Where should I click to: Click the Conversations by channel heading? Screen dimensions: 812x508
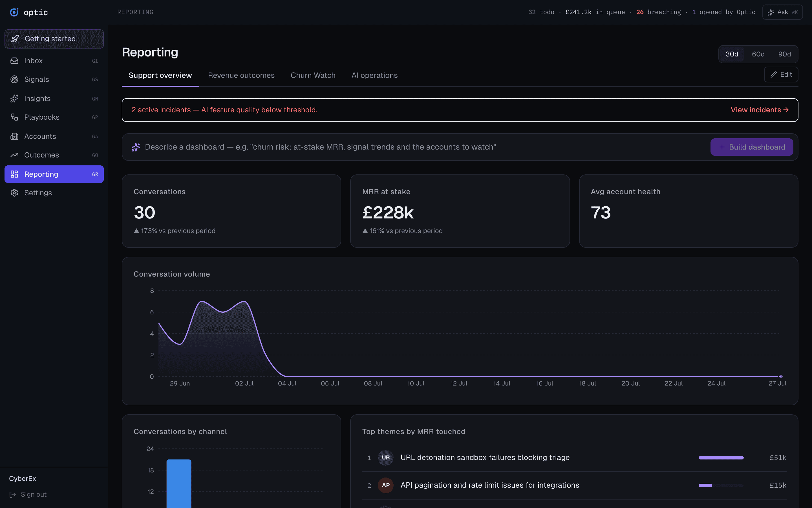tap(180, 432)
